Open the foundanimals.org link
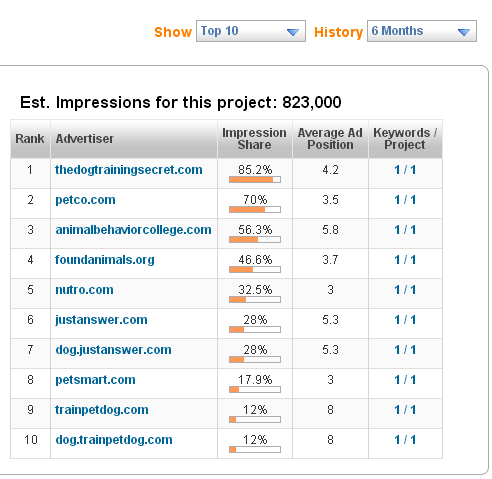Screen dimensions: 492x479 pos(105,260)
